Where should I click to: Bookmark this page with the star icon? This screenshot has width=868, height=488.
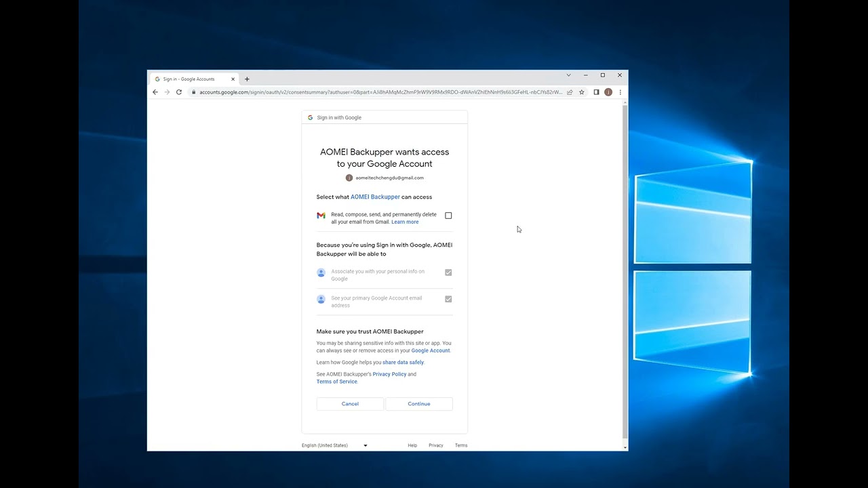pos(581,92)
